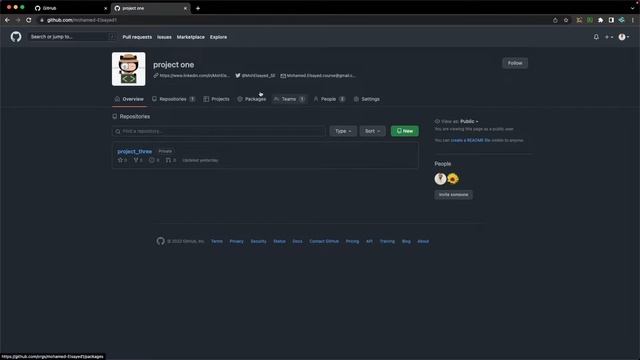640x360 pixels.
Task: Click the green extension icon in browser toolbar
Action: point(590,20)
